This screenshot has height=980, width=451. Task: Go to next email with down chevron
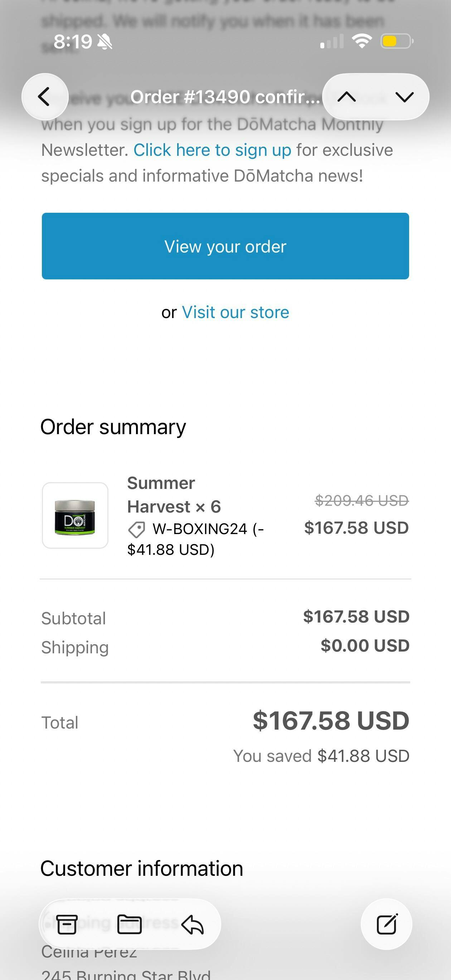[404, 97]
